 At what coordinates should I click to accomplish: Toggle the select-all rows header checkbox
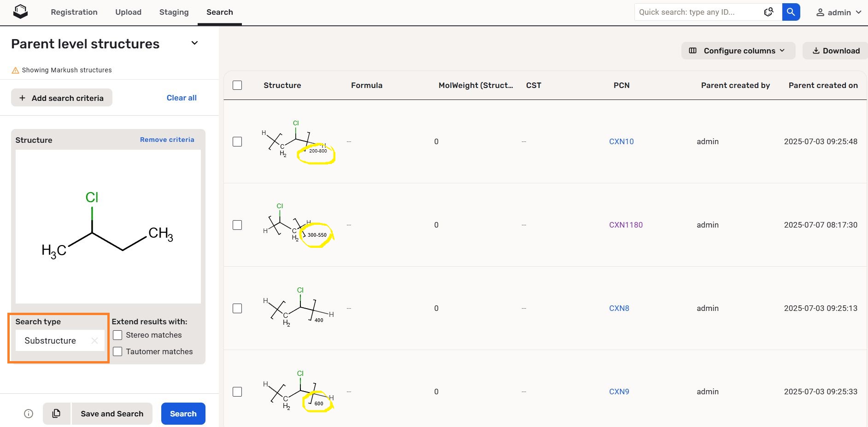[x=237, y=85]
